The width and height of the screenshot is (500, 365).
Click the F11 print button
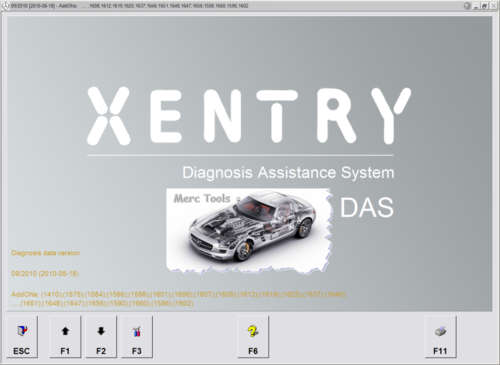pyautogui.click(x=440, y=337)
